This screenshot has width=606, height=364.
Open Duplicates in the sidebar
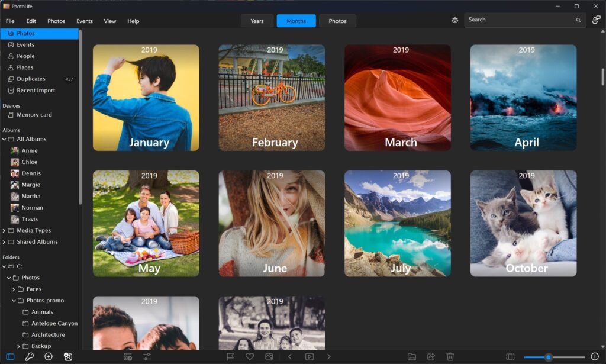pos(39,79)
